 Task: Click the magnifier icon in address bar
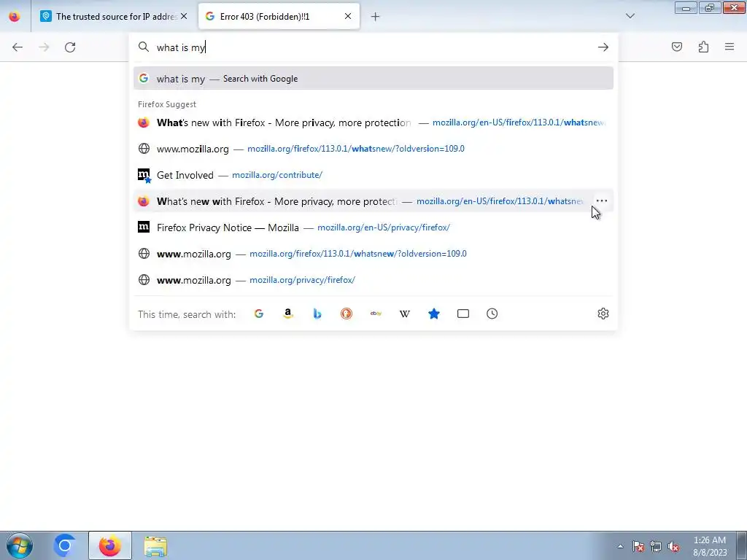(x=144, y=47)
